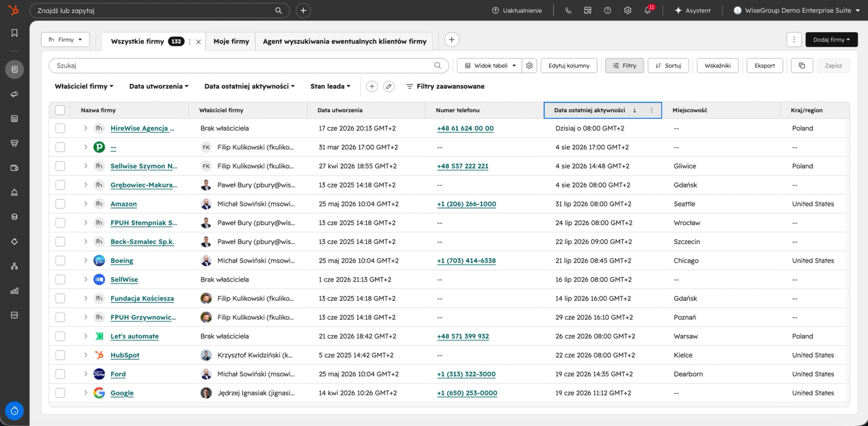The width and height of the screenshot is (868, 426).
Task: Open the CRM records sidebar icon
Action: coord(15,69)
